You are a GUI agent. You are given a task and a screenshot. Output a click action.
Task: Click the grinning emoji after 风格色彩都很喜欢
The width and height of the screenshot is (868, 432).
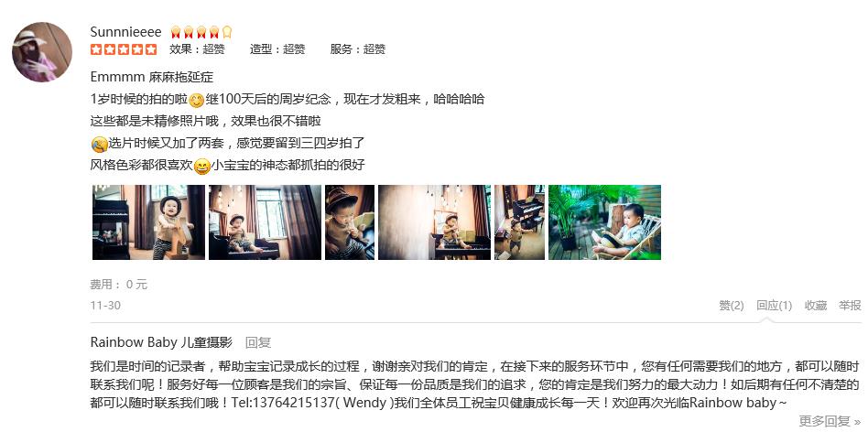[202, 166]
